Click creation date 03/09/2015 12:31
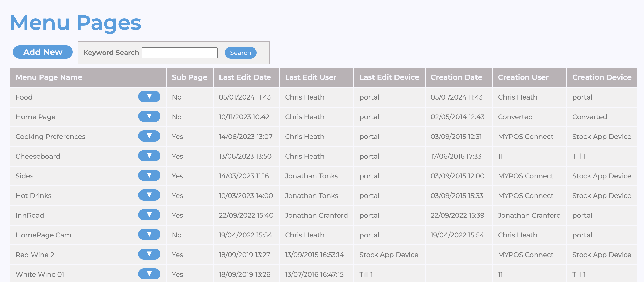This screenshot has width=644, height=282. [456, 137]
